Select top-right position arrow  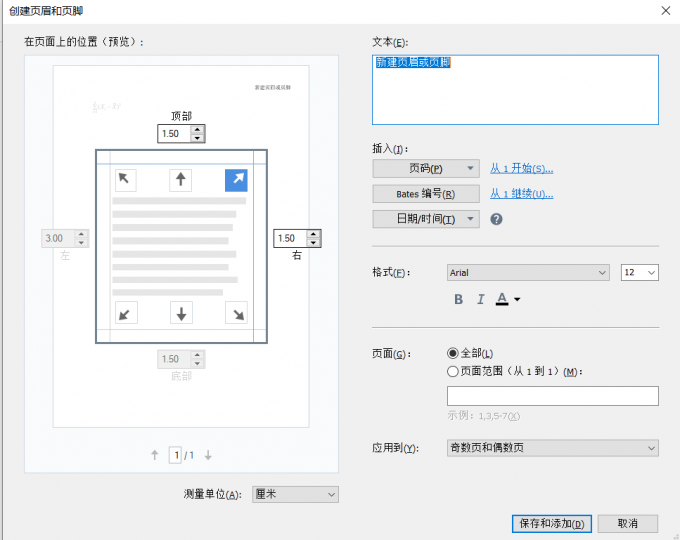(x=236, y=180)
